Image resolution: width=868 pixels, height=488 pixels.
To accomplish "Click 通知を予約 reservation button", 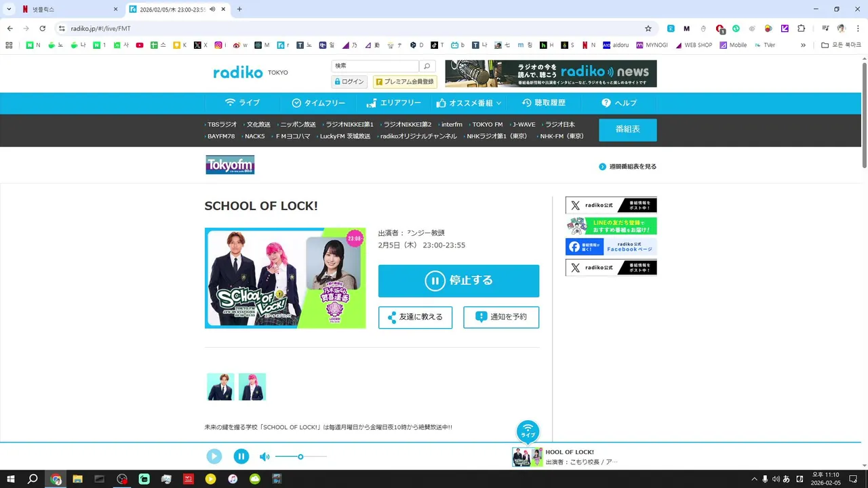I will point(501,317).
